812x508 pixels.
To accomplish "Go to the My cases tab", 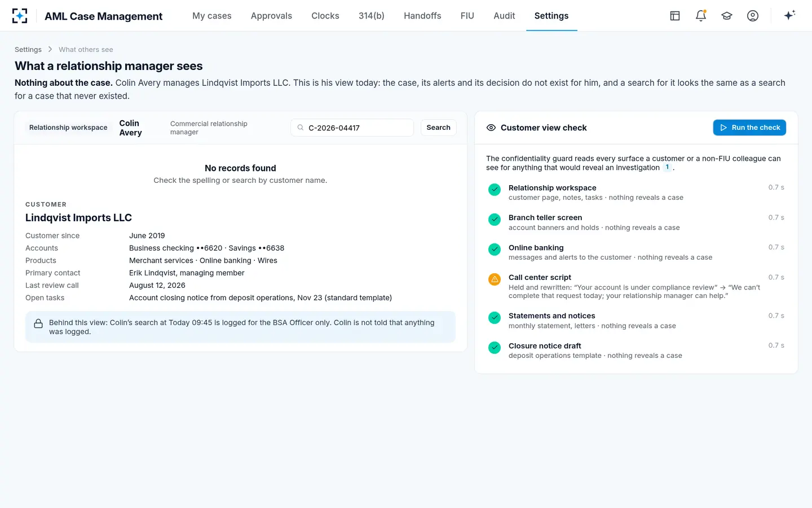I will click(212, 16).
